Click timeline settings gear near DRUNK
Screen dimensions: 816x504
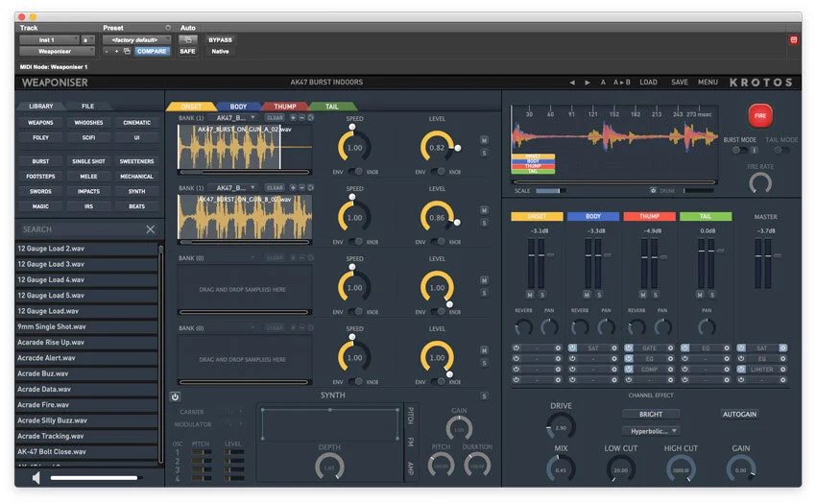[653, 191]
